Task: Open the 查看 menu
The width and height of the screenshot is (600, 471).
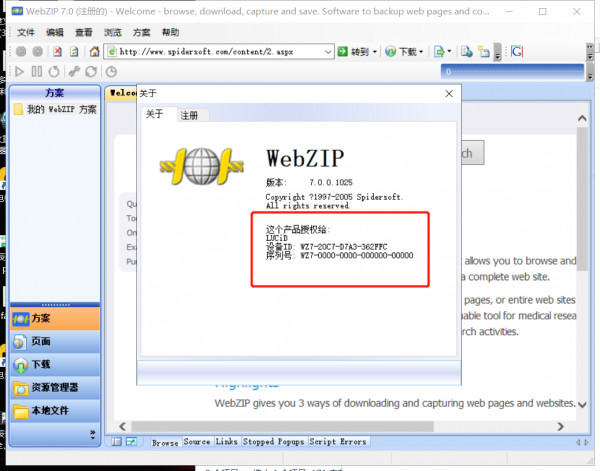Action: pos(84,33)
